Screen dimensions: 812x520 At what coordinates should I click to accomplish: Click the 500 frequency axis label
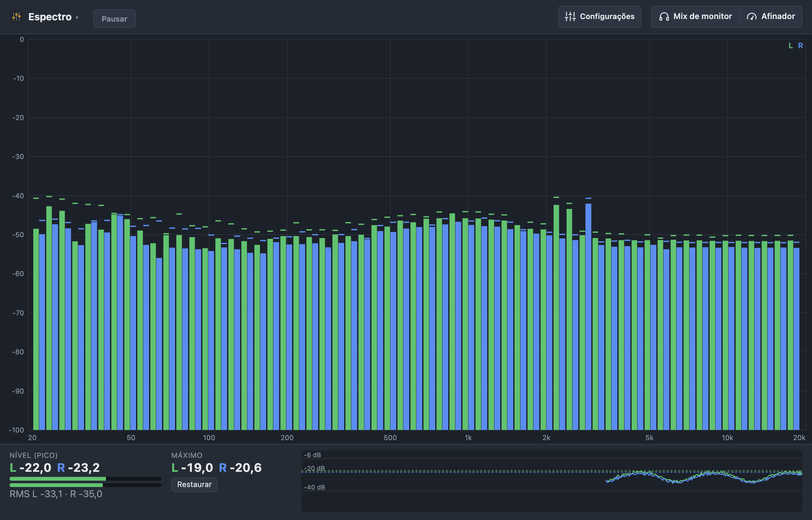tap(390, 438)
